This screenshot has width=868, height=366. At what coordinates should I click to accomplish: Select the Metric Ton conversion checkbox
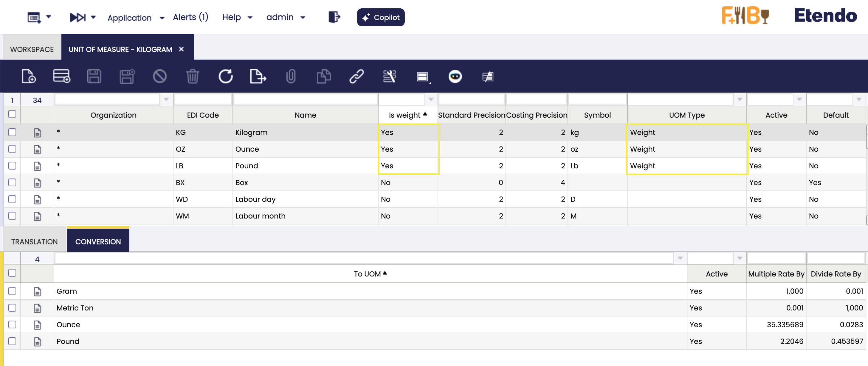click(12, 308)
